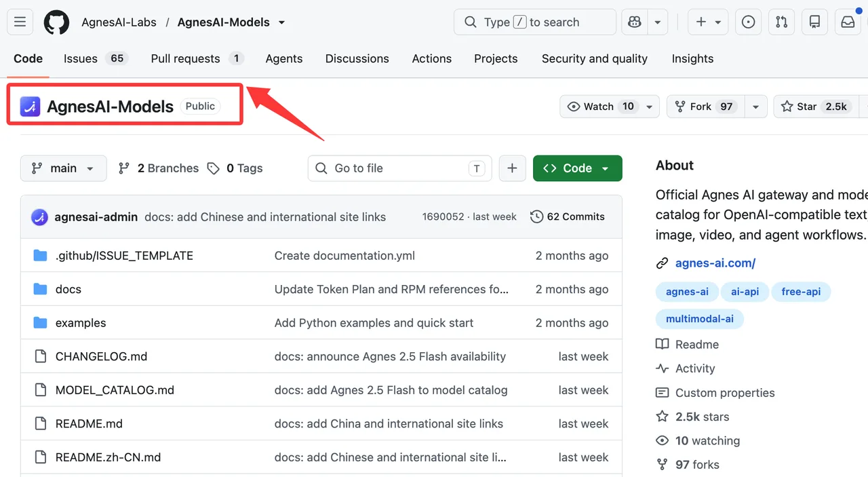Click the AgnesAI-Models repository title
The height and width of the screenshot is (477, 868).
(x=111, y=107)
